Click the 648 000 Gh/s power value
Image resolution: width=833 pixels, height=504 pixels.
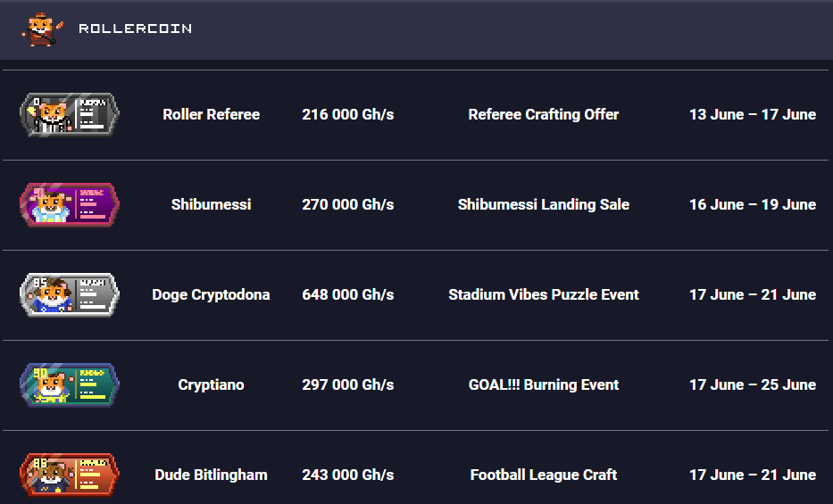348,295
